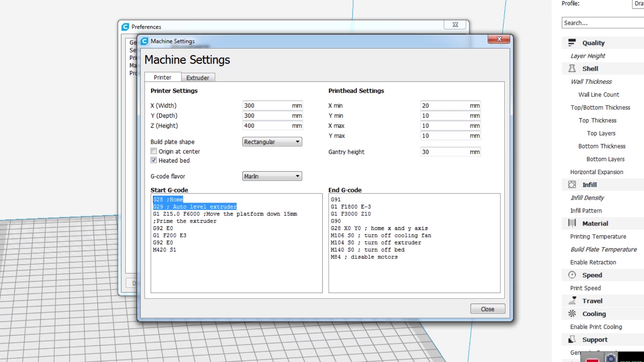This screenshot has width=644, height=362.
Task: Open the Profile dropdown at top right
Action: pos(639,4)
